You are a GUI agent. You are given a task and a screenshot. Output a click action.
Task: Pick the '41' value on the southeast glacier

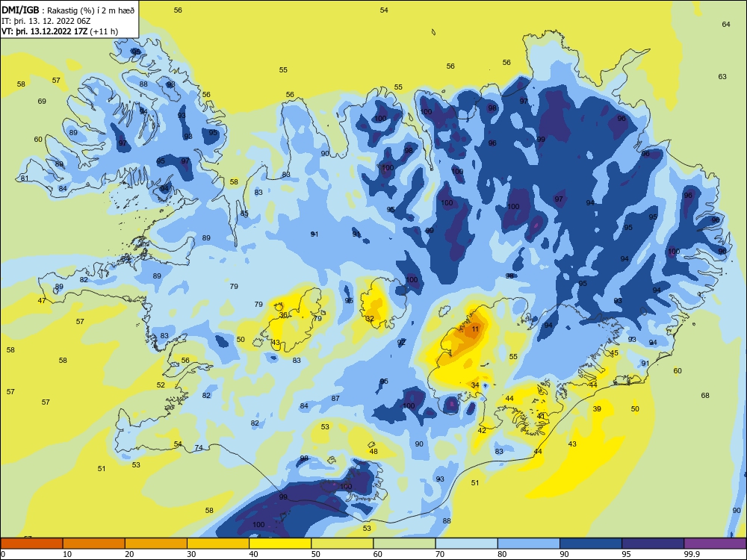click(541, 416)
